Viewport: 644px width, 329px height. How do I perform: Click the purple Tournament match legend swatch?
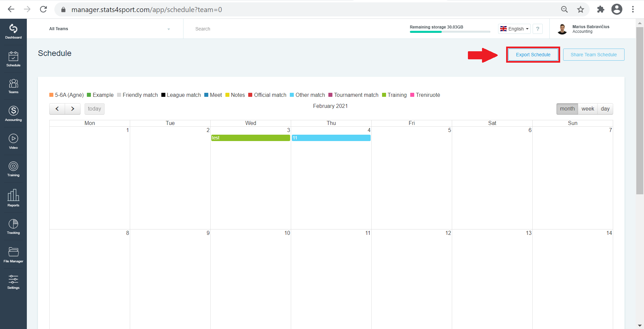pyautogui.click(x=330, y=95)
